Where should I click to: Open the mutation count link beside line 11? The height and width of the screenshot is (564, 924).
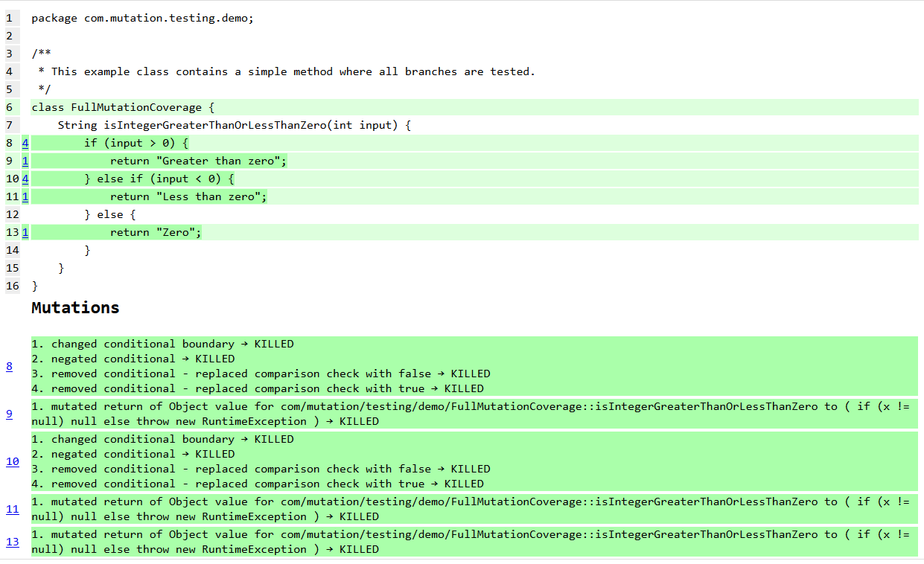25,196
